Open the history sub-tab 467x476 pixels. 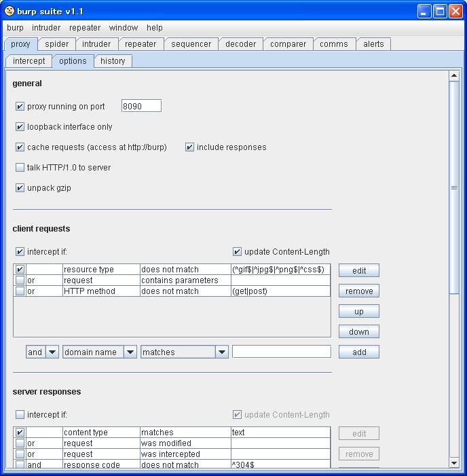(113, 61)
